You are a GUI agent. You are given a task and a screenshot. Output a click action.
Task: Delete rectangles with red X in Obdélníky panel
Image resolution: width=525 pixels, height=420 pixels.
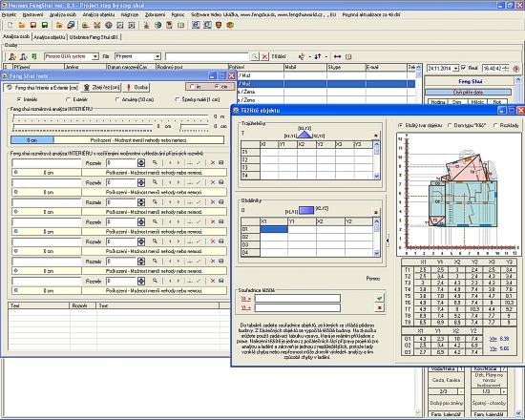click(376, 212)
